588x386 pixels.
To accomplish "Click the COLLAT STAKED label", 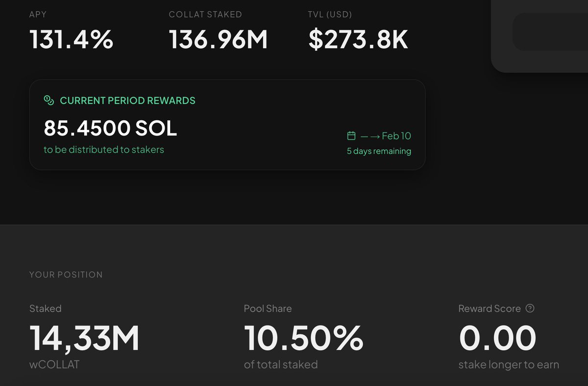I will pos(205,14).
